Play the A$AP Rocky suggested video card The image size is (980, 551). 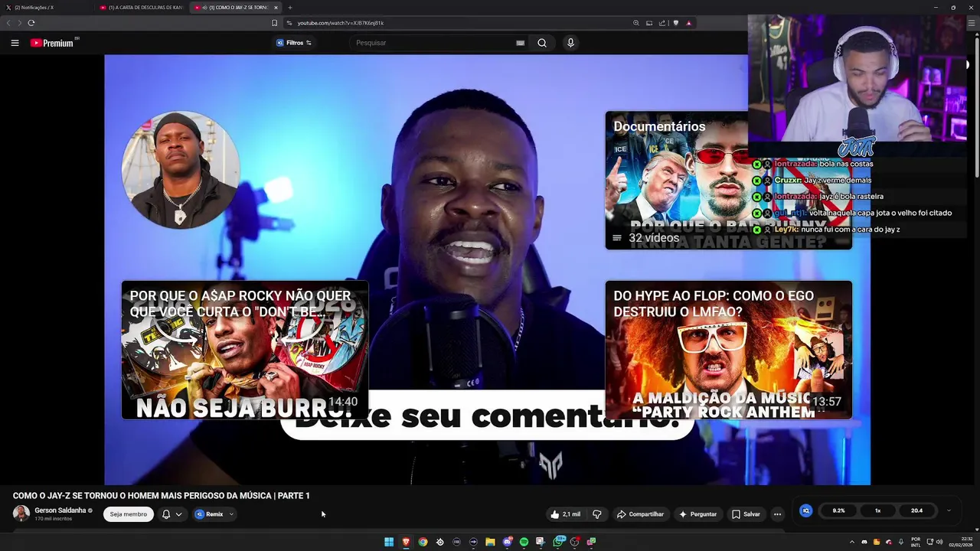(x=245, y=350)
